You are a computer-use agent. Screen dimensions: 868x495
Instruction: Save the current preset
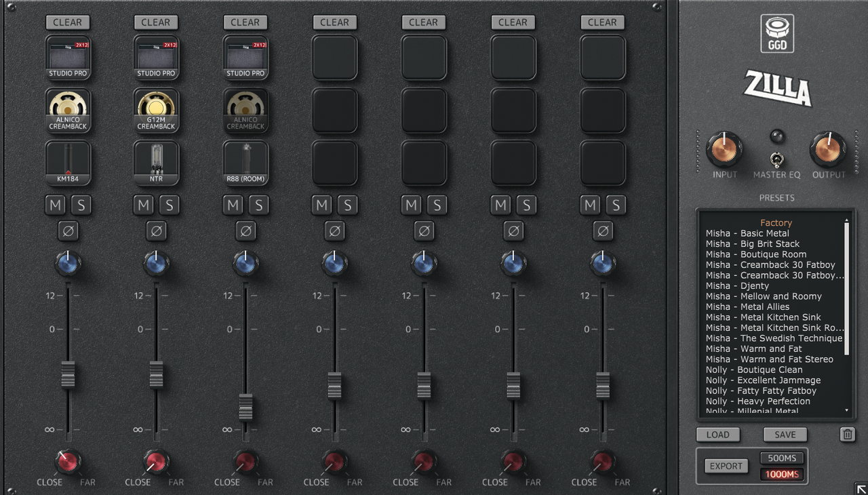[x=785, y=435]
